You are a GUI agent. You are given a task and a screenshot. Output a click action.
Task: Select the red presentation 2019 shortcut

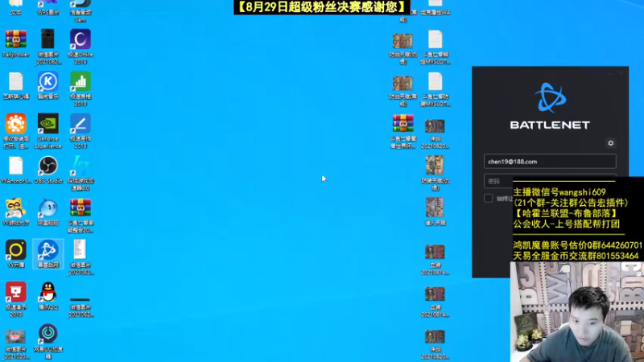16,299
